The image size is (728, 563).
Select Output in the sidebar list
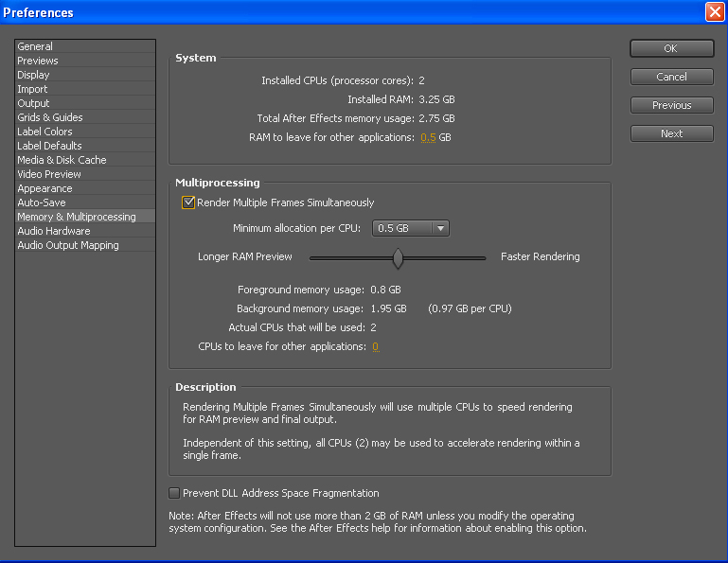click(x=85, y=103)
